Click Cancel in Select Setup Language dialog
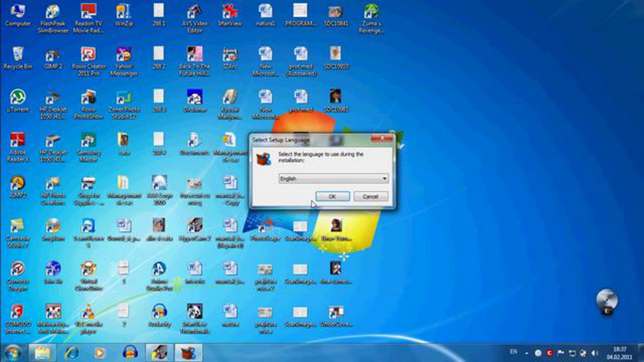Screen dimensions: 644x362 coord(370,197)
